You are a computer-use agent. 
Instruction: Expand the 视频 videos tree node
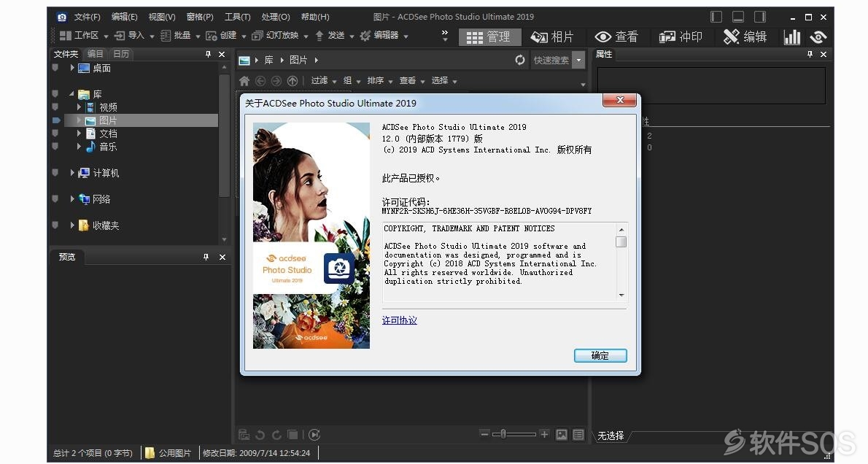point(79,107)
